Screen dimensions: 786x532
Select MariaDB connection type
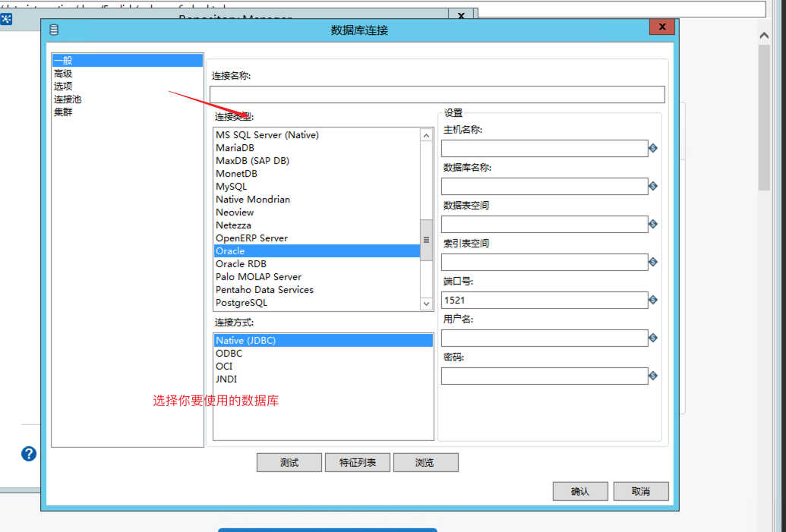(x=317, y=148)
